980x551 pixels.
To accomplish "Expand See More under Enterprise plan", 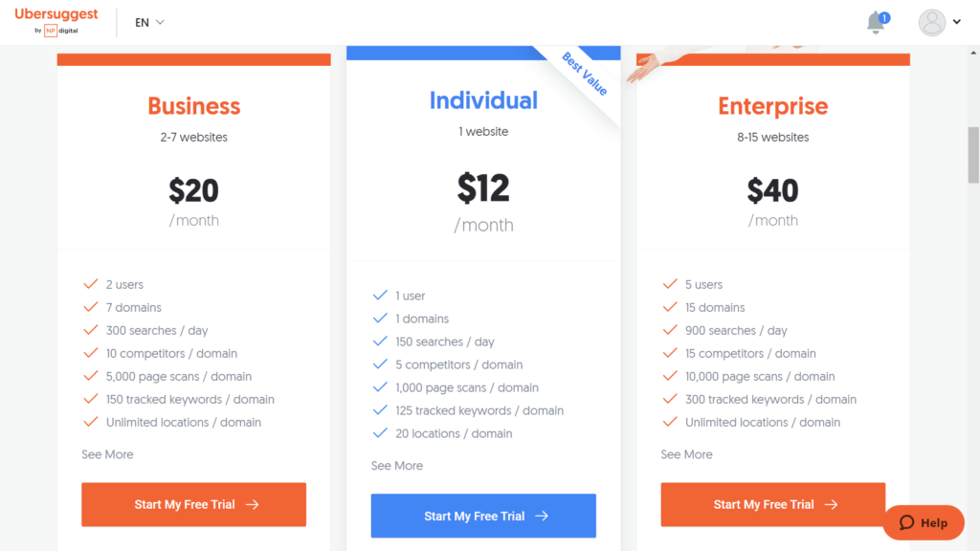I will (x=686, y=454).
